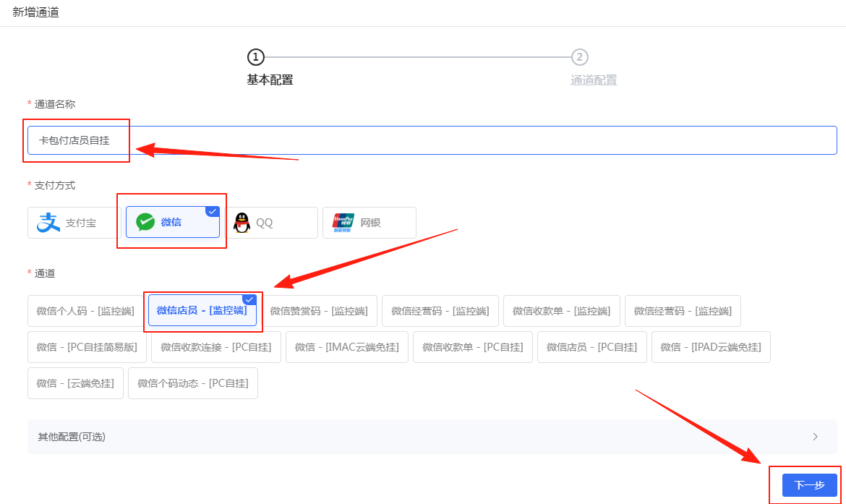
Task: Select 微信赞赏码 - [监控端] channel
Action: click(x=319, y=310)
